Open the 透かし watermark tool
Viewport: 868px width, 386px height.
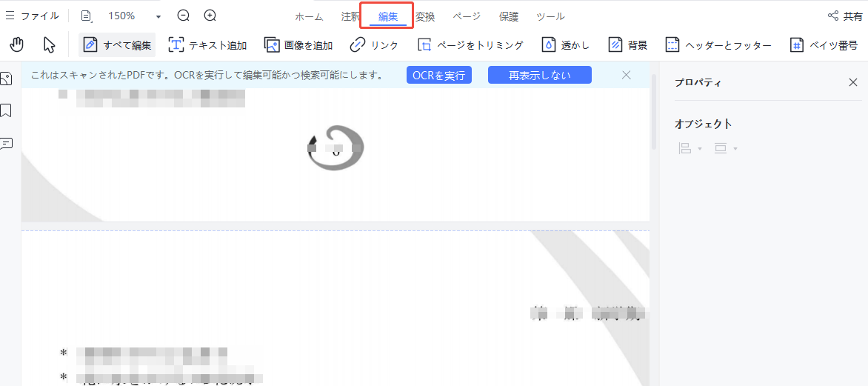(565, 45)
